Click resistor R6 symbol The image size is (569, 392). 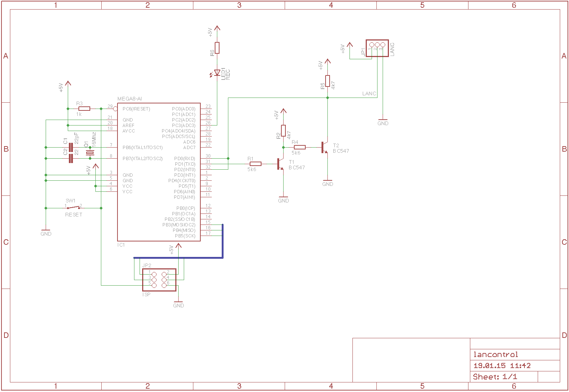(x=217, y=48)
